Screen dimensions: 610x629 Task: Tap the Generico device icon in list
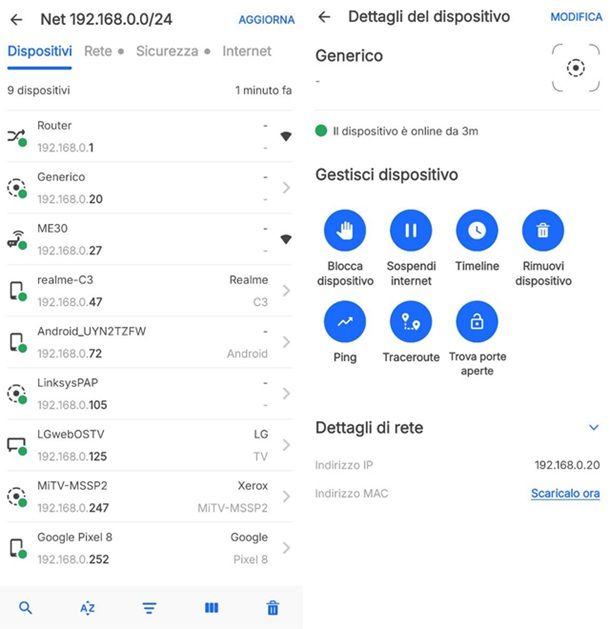click(17, 188)
